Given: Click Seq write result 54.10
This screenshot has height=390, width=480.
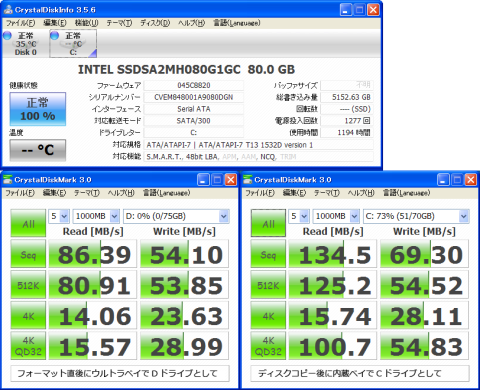Looking at the screenshot, I should point(184,254).
